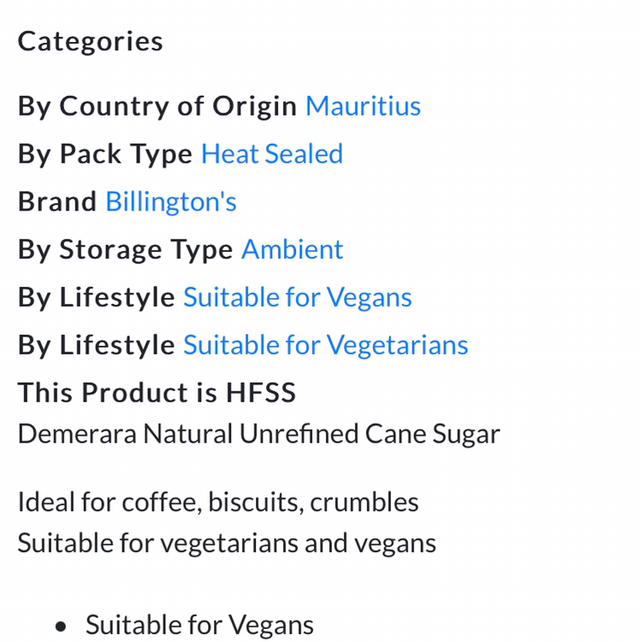Click the Heat Sealed pack type link
Viewport: 640px width, 642px height.
(x=272, y=154)
